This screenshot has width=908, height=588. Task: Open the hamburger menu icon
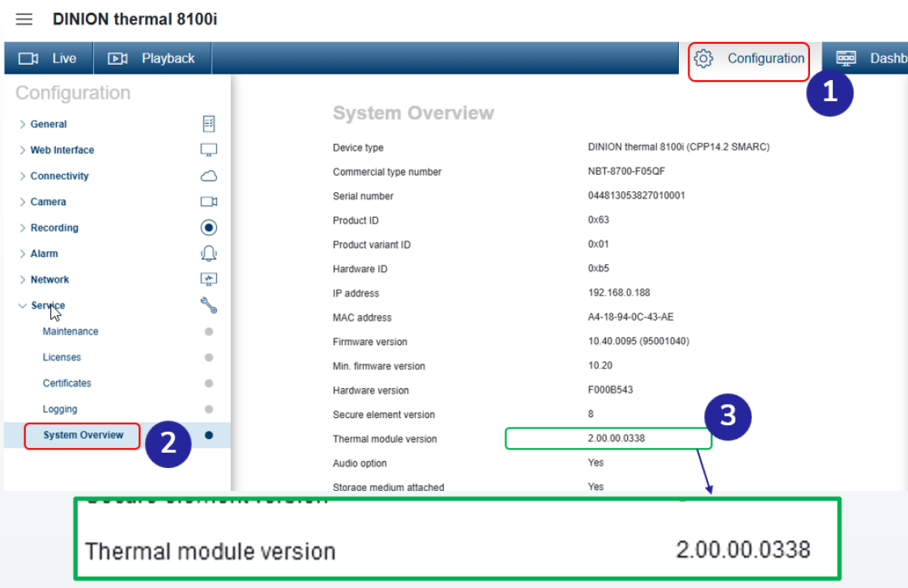pos(24,19)
